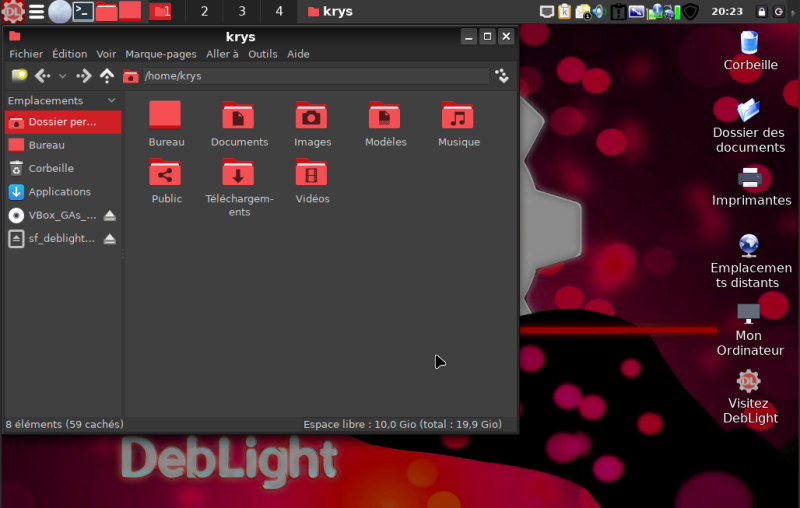800x508 pixels.
Task: Expand the Emplacements side pane dropdown
Action: coord(112,101)
